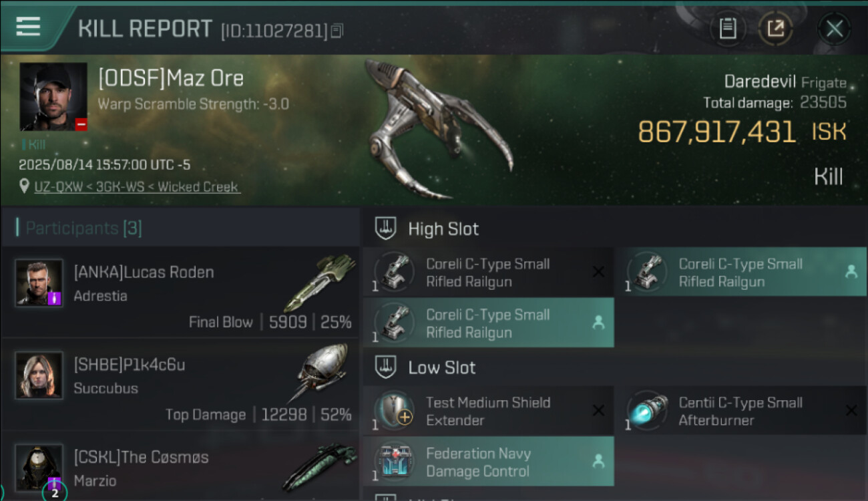Image resolution: width=868 pixels, height=501 pixels.
Task: Click Federation Navy Damage Control item
Action: (x=488, y=462)
